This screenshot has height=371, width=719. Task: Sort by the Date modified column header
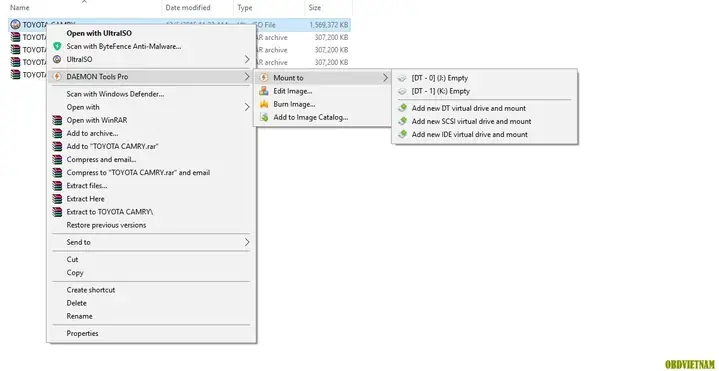point(188,7)
